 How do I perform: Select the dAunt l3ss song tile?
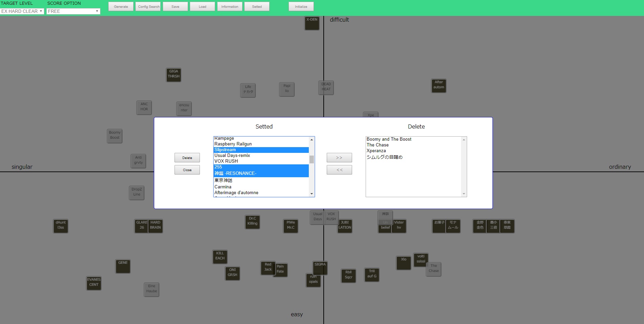coord(61,226)
